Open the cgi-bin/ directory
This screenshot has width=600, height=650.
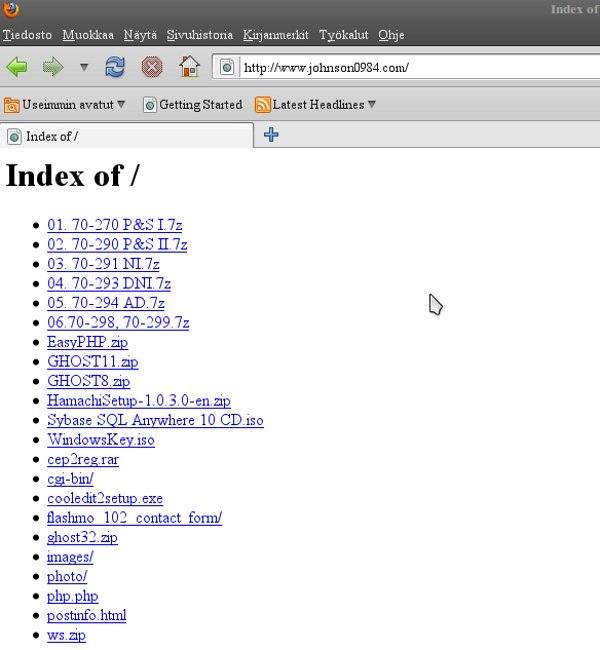70,479
